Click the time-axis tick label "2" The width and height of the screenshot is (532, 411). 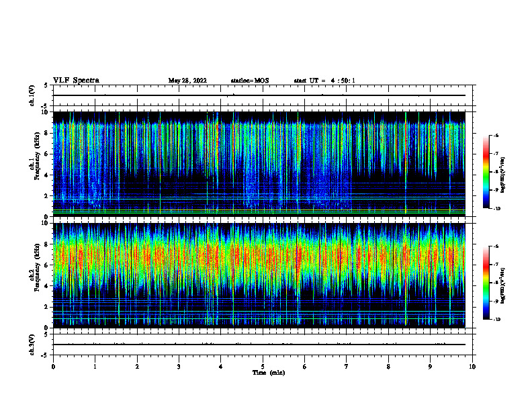click(137, 367)
